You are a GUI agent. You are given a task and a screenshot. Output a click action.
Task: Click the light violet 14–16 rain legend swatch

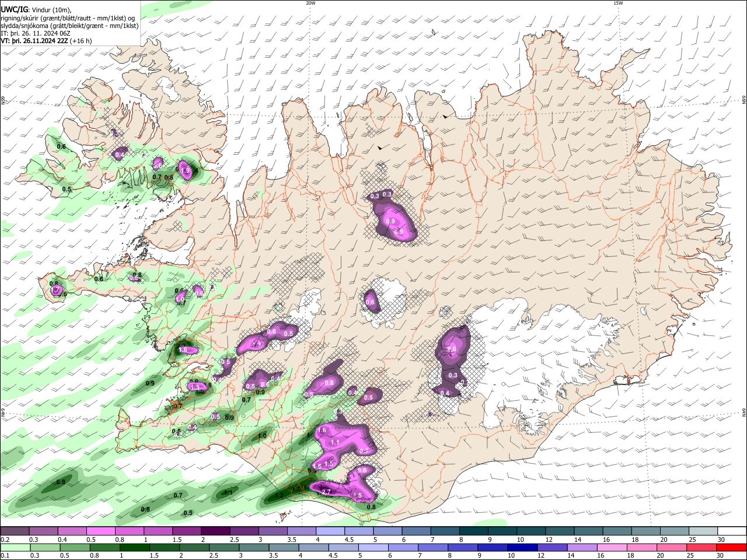pos(581,547)
